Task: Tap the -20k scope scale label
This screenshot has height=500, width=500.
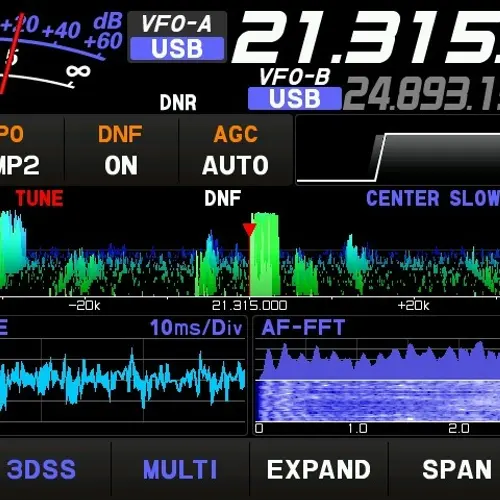Action: tap(84, 305)
